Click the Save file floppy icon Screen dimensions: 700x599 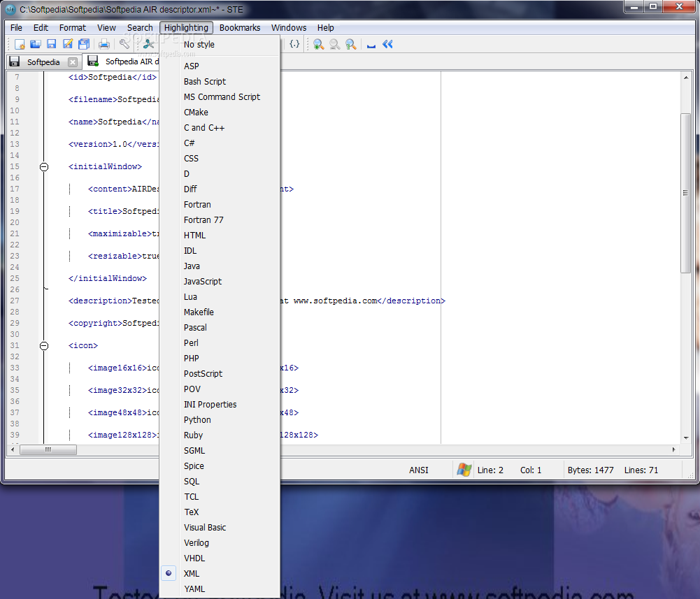(x=51, y=44)
